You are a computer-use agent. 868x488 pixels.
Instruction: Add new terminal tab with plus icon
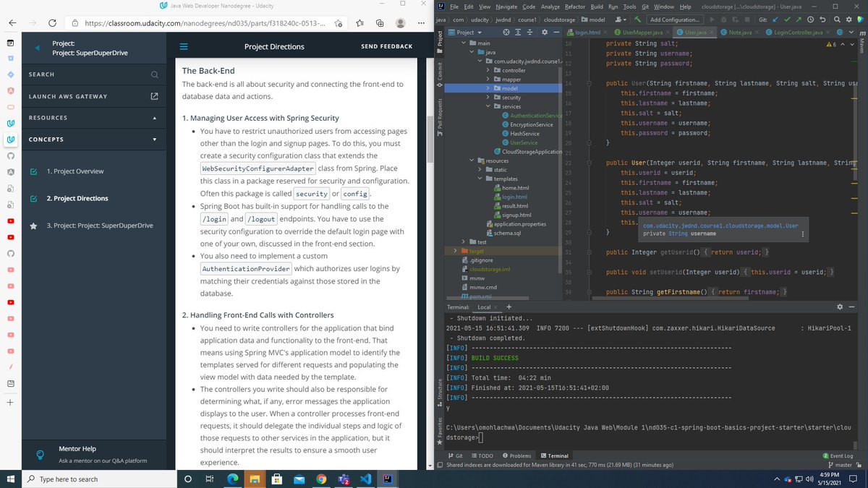click(509, 307)
